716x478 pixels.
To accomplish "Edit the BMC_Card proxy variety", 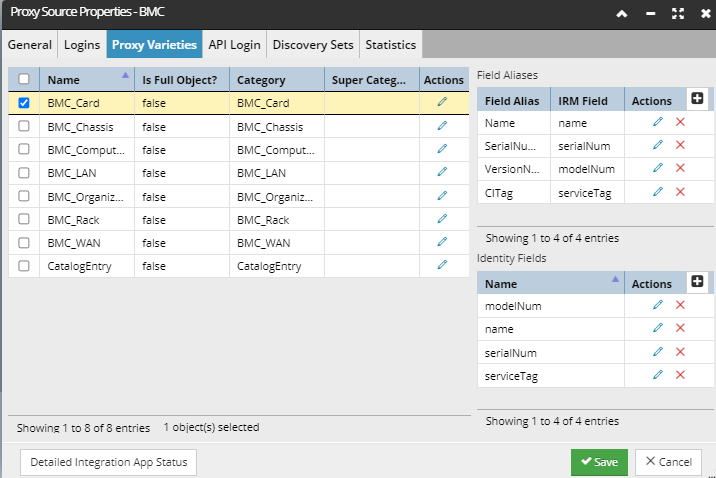I will click(442, 102).
